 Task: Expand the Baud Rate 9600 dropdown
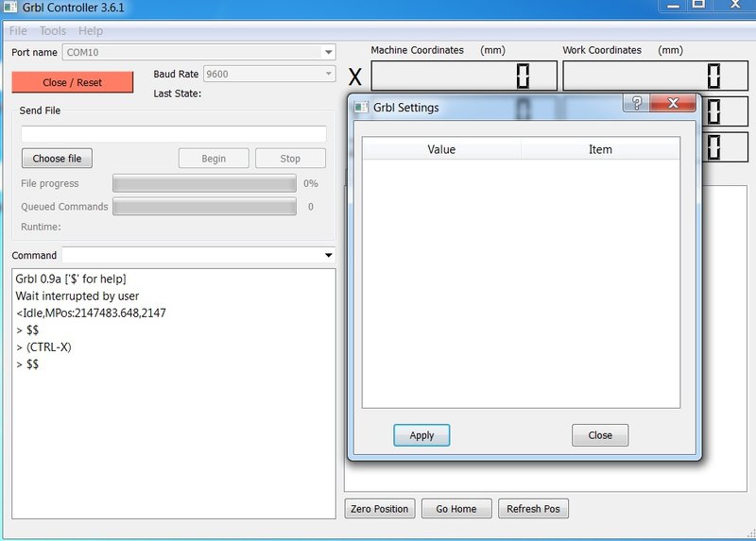tap(328, 74)
